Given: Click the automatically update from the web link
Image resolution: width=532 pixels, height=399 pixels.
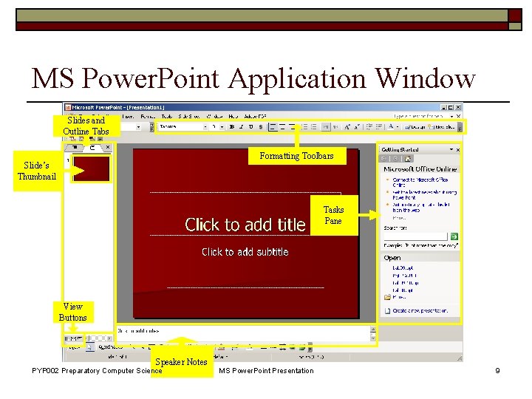Looking at the screenshot, I should tap(421, 208).
